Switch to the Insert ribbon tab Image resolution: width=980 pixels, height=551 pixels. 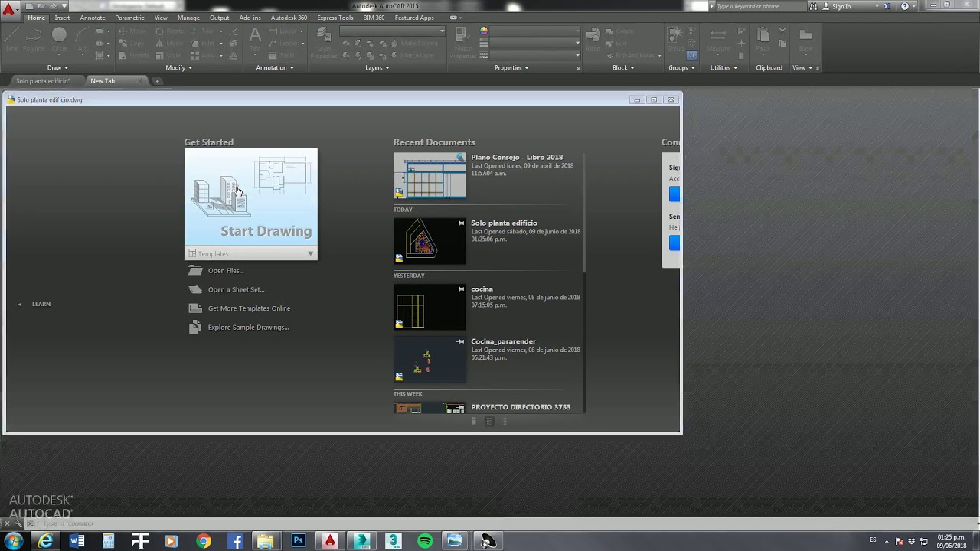[62, 18]
